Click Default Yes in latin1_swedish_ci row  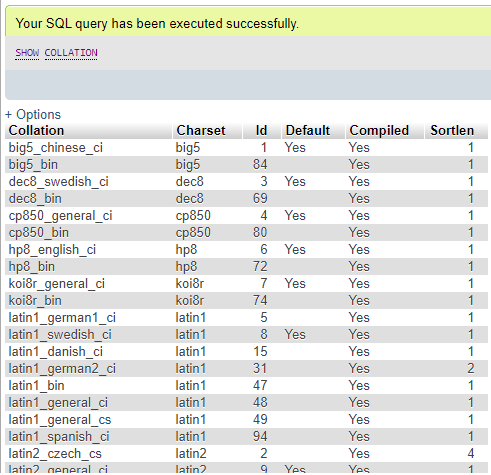point(295,335)
